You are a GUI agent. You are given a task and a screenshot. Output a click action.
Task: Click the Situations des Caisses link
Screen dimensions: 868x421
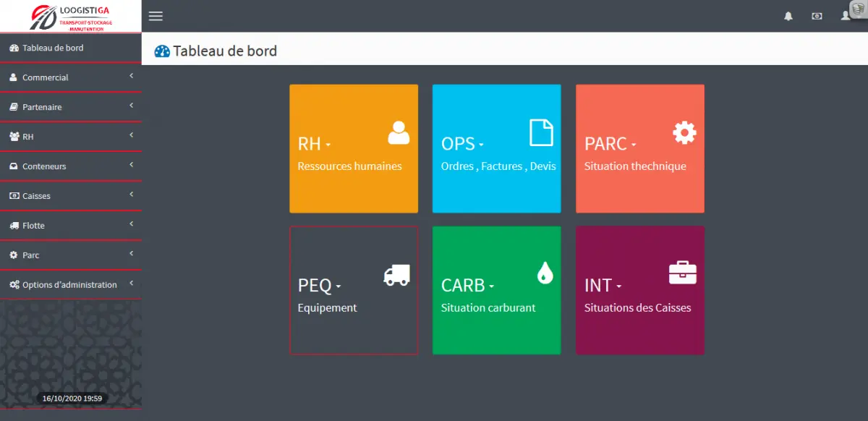(637, 307)
